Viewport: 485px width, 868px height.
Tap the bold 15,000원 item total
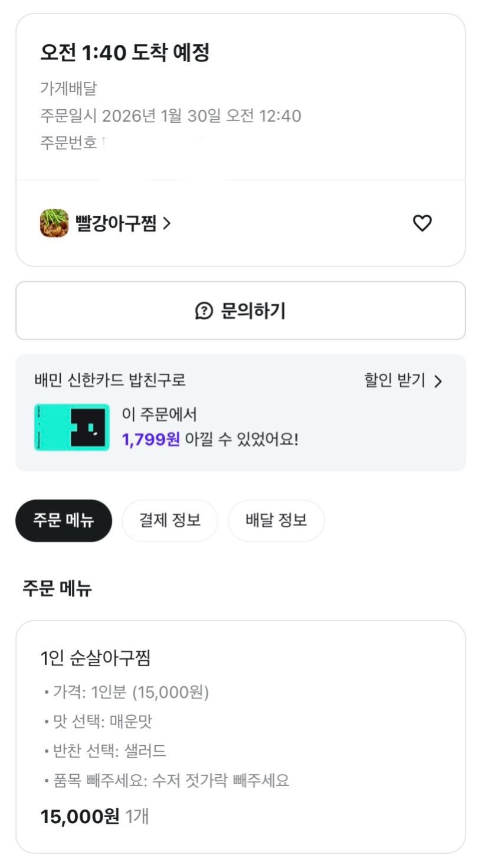click(x=80, y=817)
